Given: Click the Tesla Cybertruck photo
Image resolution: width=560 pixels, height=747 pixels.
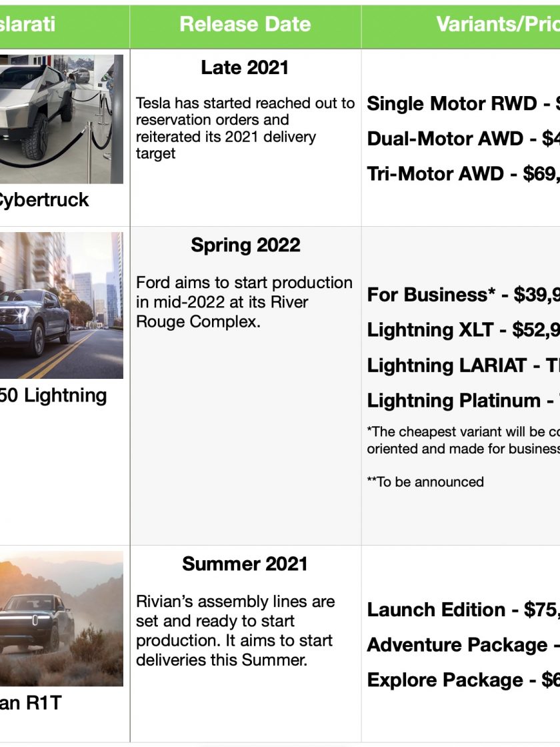Looking at the screenshot, I should click(61, 119).
